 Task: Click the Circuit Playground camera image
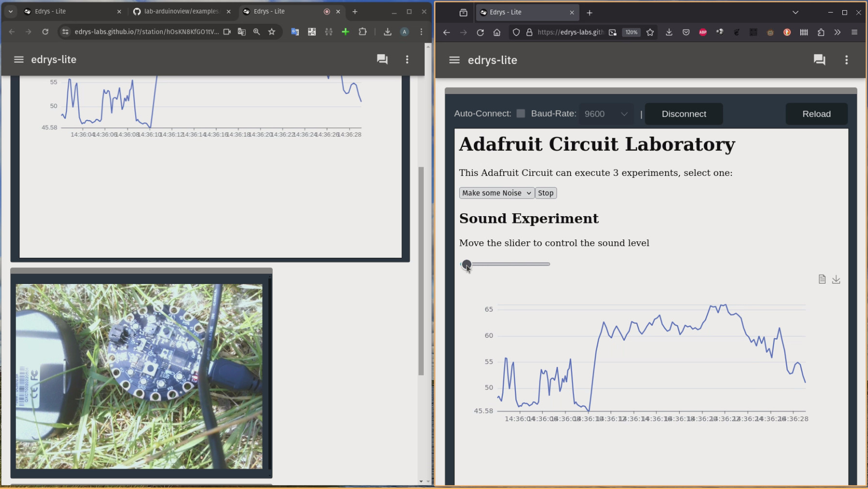[x=139, y=376]
